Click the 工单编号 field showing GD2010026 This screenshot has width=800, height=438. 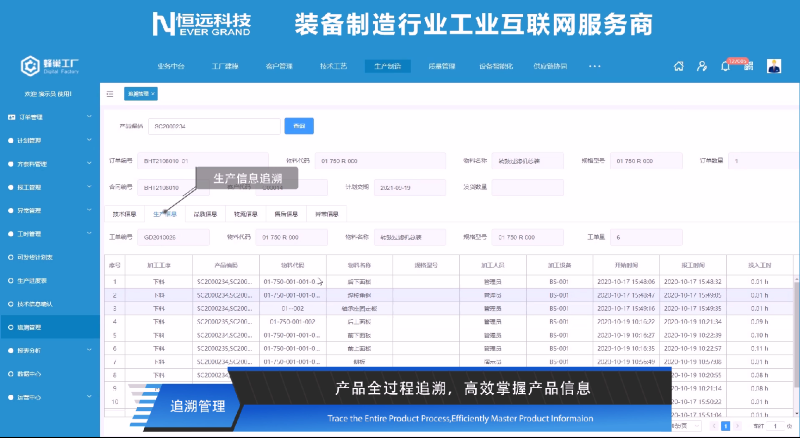tap(173, 237)
